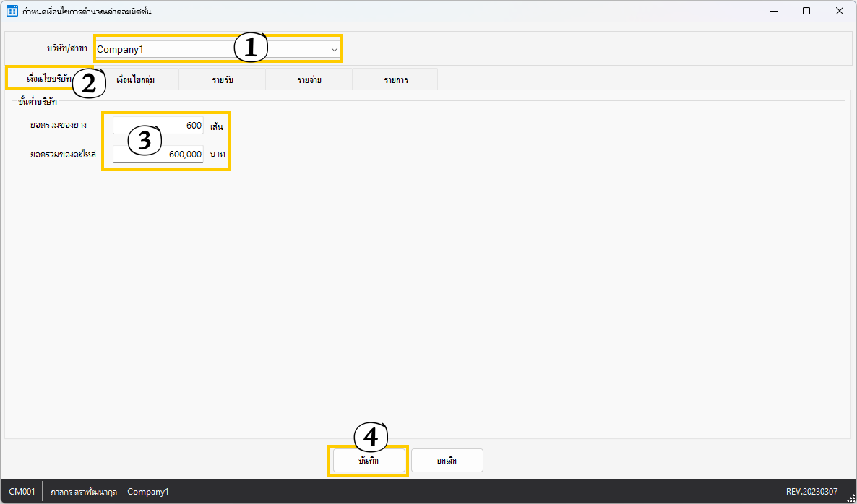Image resolution: width=857 pixels, height=504 pixels.
Task: Close the commission settings window
Action: click(839, 12)
